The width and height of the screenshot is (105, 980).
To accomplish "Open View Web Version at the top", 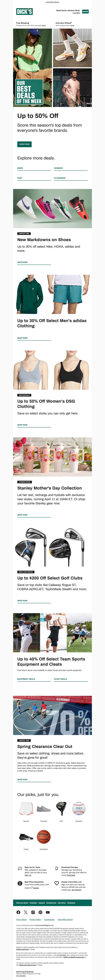I will (x=52, y=2).
